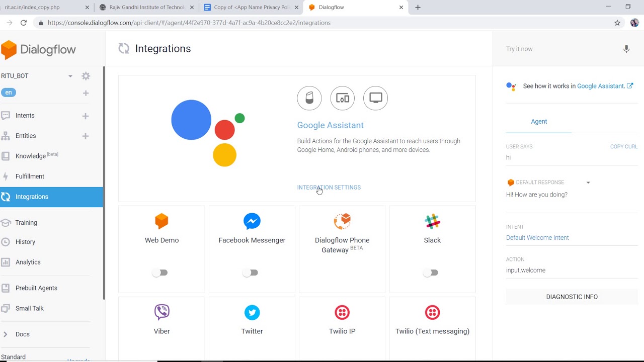Select the Agent tab
Image resolution: width=644 pixels, height=362 pixels.
[539, 122]
